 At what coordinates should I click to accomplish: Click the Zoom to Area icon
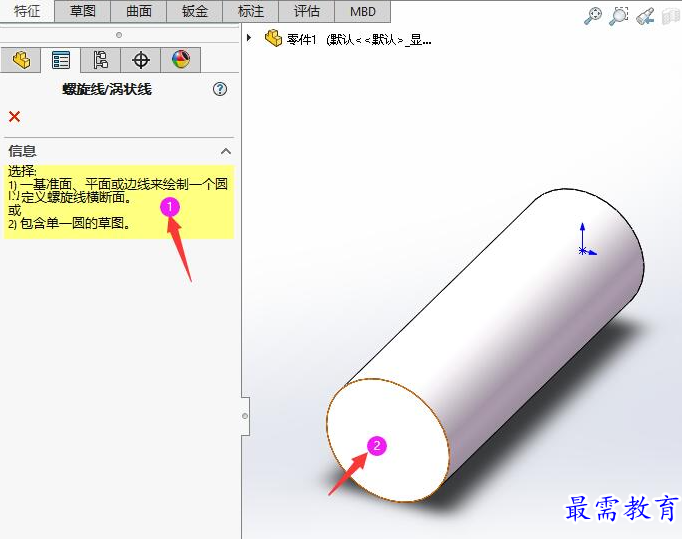click(619, 16)
